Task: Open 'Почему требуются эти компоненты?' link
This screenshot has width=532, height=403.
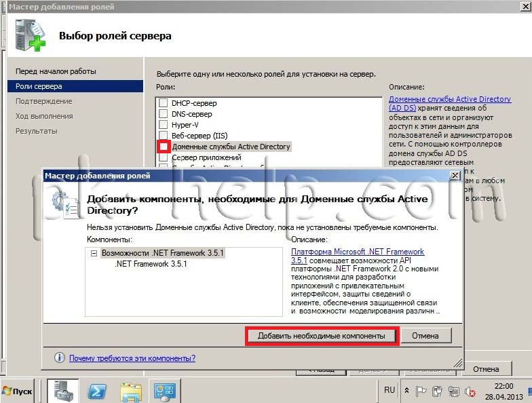Action: (132, 358)
